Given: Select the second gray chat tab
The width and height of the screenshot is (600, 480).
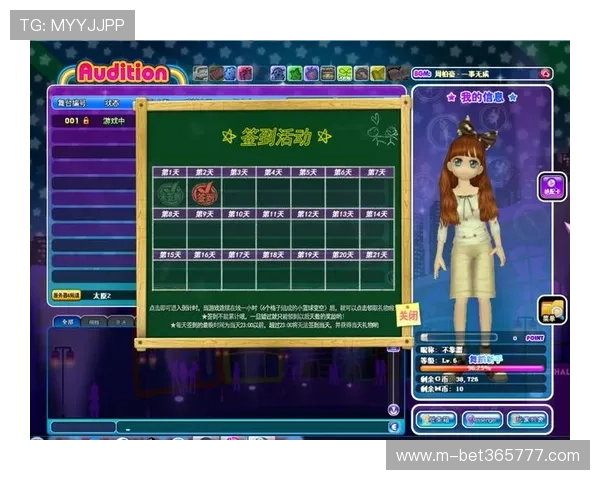Looking at the screenshot, I should (94, 322).
